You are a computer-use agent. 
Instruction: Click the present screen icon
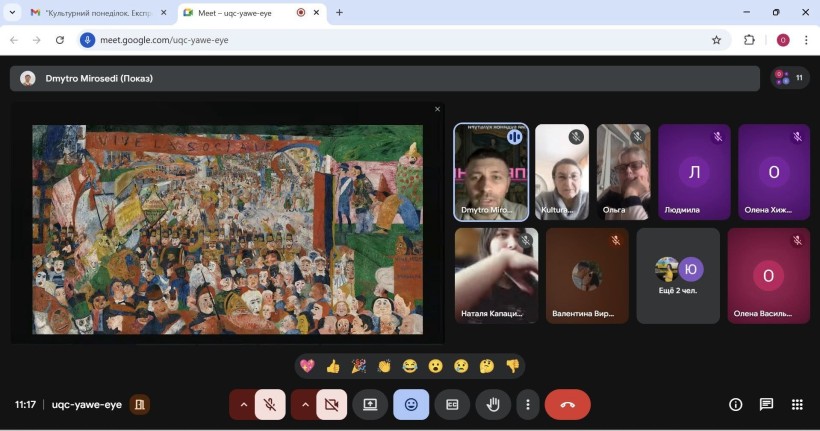(x=370, y=404)
